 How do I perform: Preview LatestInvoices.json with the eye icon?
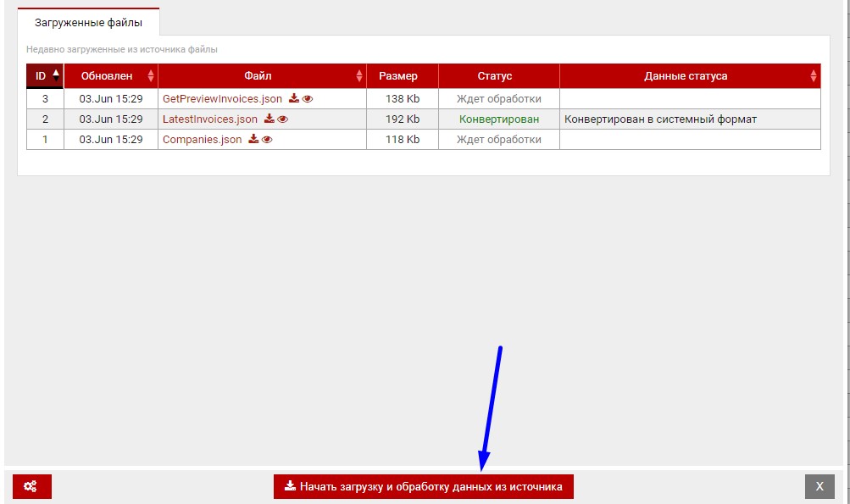283,119
